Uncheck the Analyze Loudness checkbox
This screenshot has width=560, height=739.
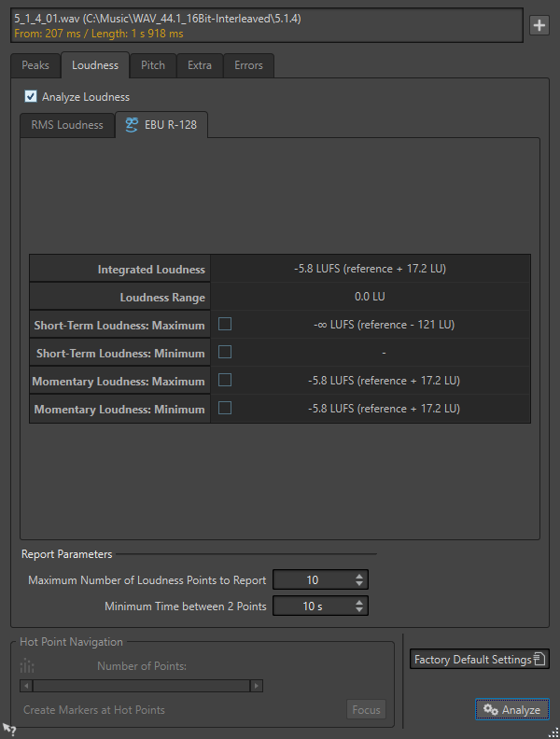(30, 96)
